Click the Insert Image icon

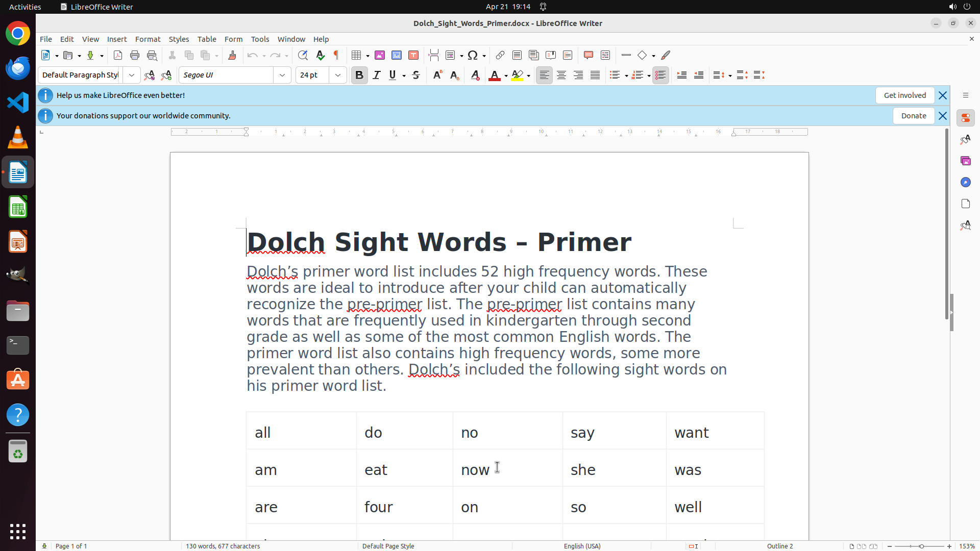click(380, 55)
